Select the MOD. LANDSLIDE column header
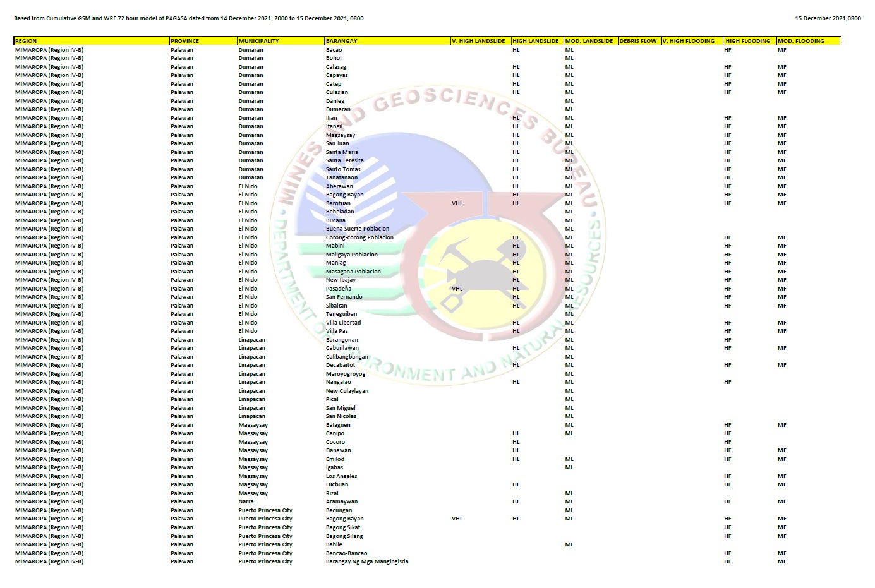Screen dimensions: 875x588 [591, 40]
